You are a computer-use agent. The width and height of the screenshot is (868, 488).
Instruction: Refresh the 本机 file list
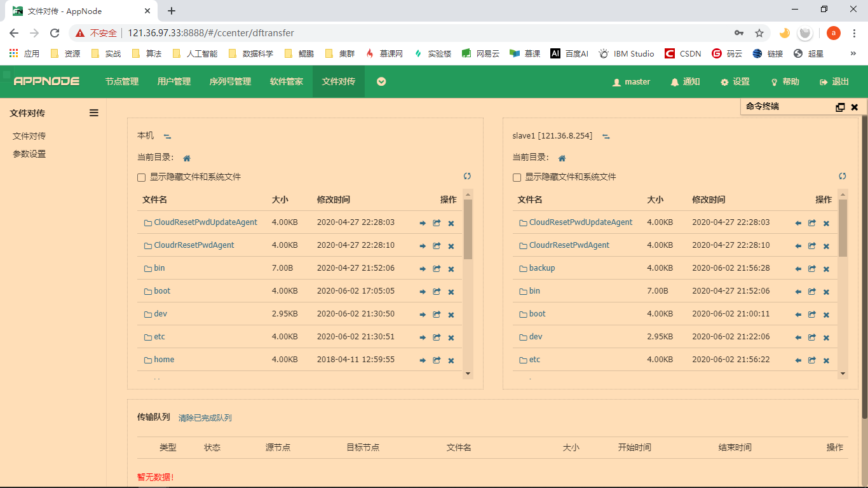coord(467,176)
